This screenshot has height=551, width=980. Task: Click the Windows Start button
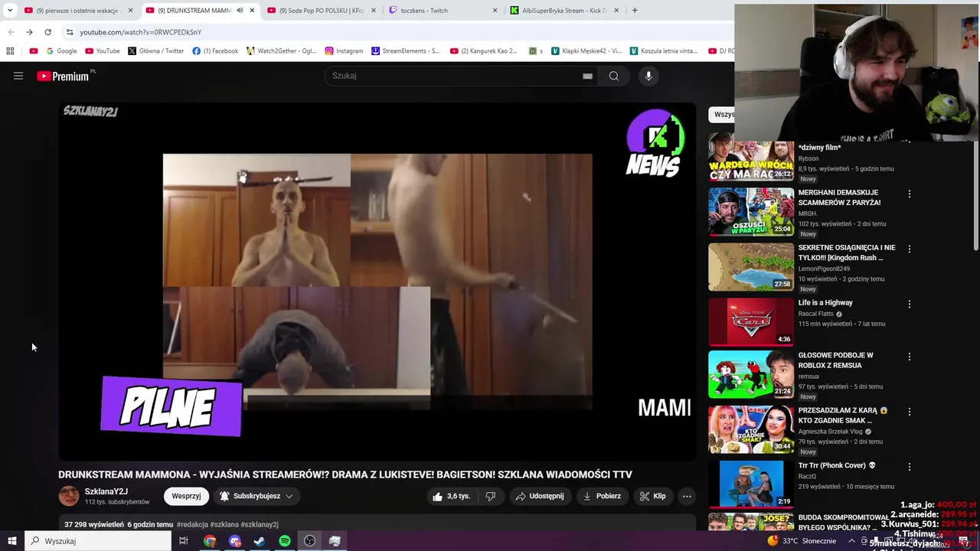12,541
